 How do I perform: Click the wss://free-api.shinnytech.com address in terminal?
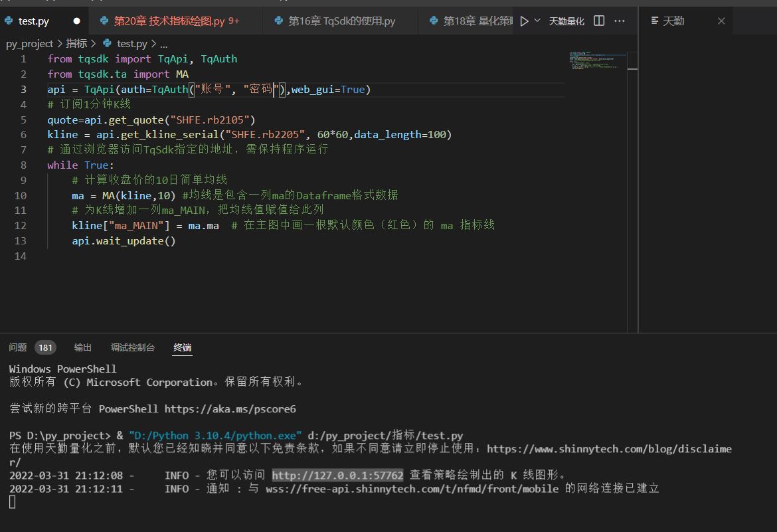412,489
